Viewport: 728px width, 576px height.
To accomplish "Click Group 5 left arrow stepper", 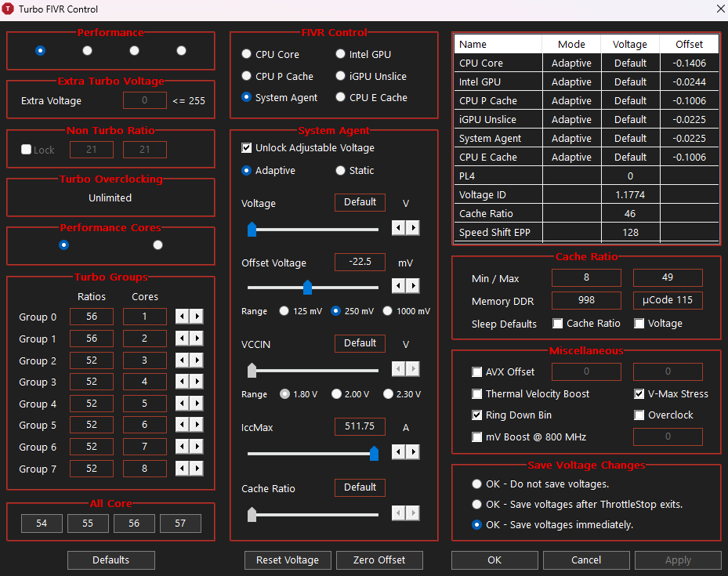I will click(x=182, y=425).
